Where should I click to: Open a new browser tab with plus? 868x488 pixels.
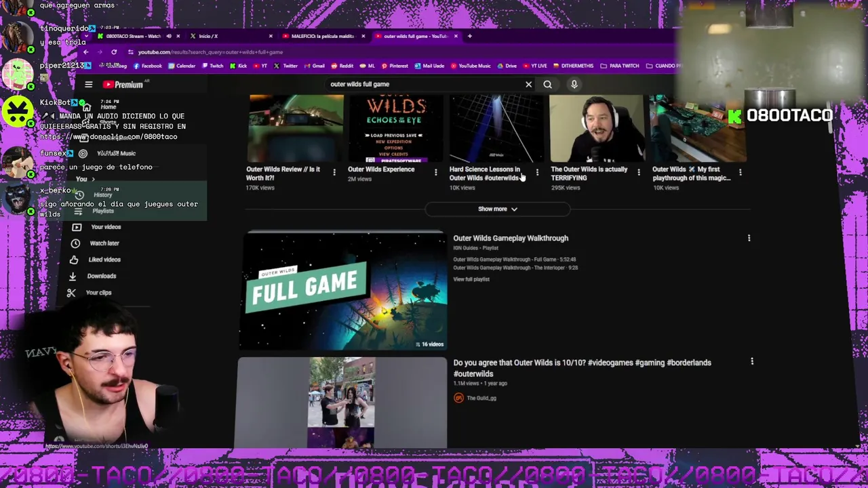point(469,36)
